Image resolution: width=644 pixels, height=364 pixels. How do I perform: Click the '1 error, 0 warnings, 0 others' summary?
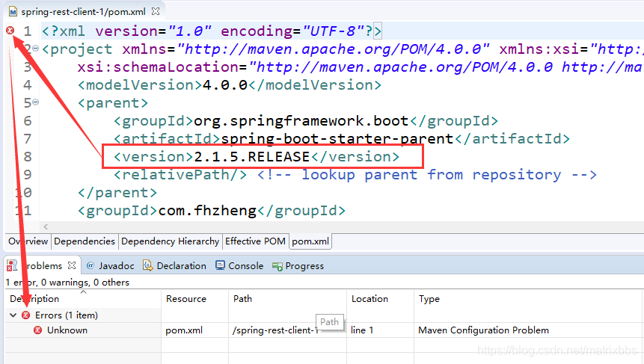(x=67, y=283)
